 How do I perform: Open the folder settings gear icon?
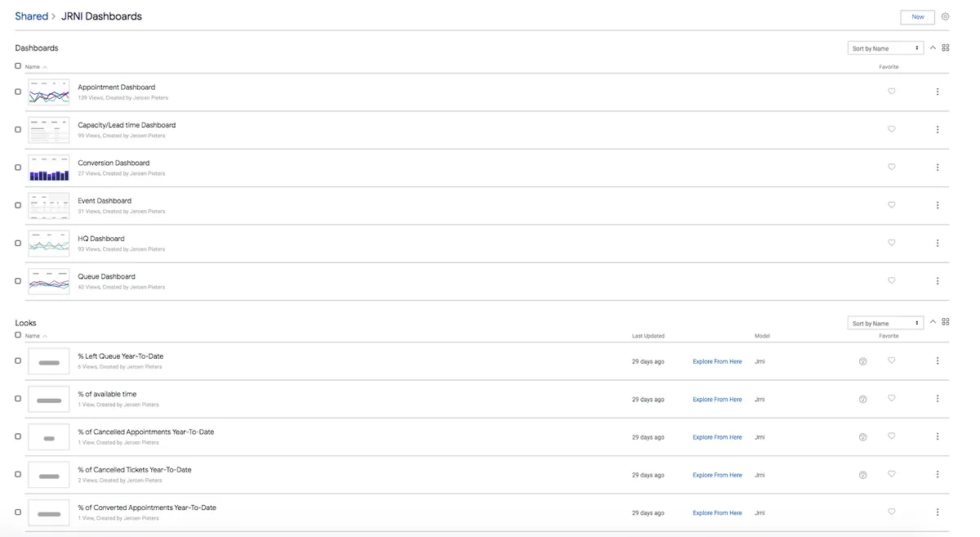pyautogui.click(x=945, y=16)
